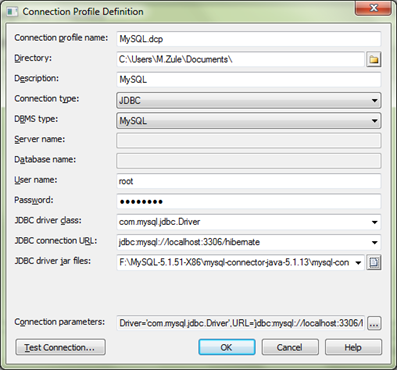Open Connection parameters ellipsis editor
397x370 pixels.
(374, 323)
